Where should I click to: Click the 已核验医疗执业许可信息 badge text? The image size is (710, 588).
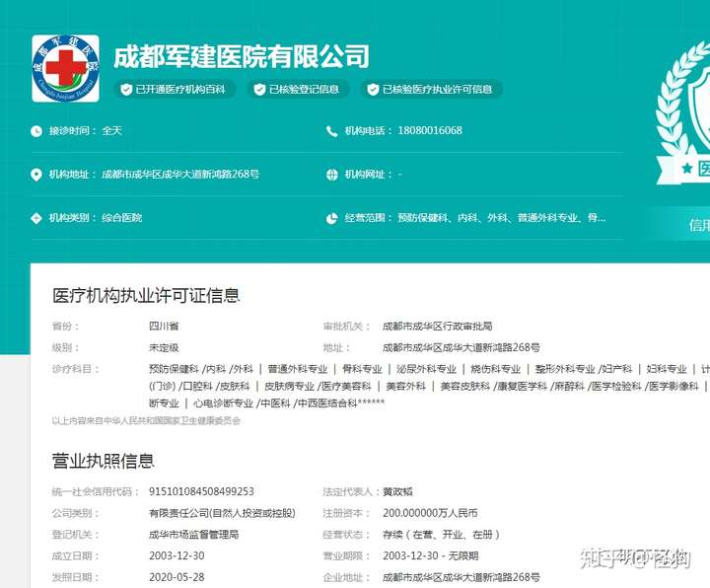pyautogui.click(x=437, y=89)
